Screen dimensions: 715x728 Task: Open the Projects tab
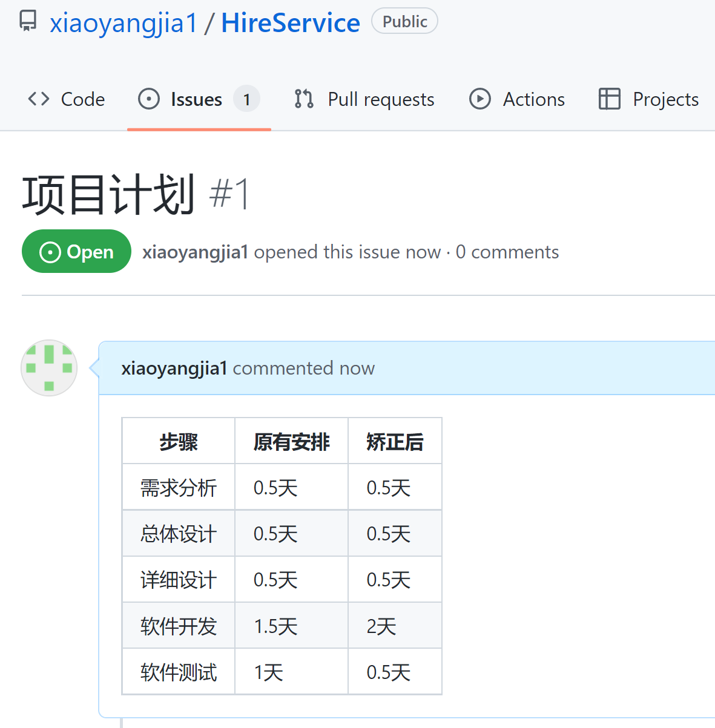[x=665, y=99]
